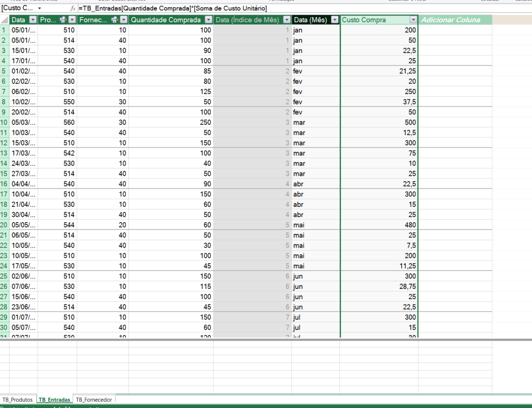
Task: Click Custo Compra cell 28,75 in row 26
Action: [379, 286]
